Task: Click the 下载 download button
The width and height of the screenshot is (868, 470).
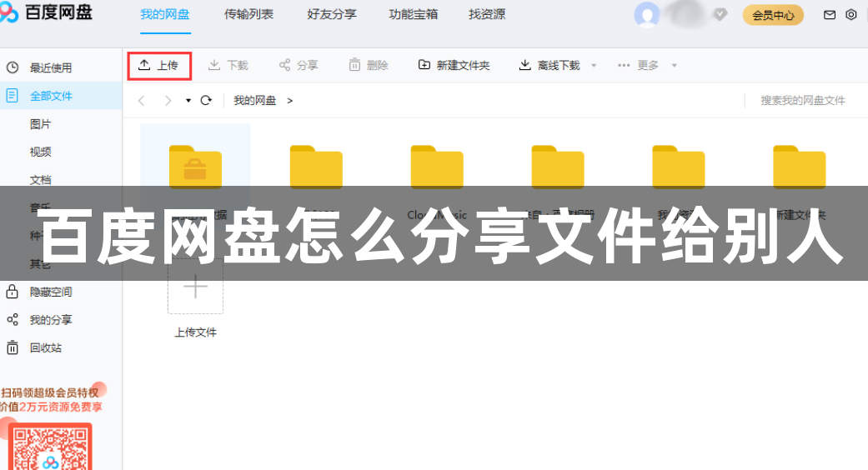Action: click(228, 65)
